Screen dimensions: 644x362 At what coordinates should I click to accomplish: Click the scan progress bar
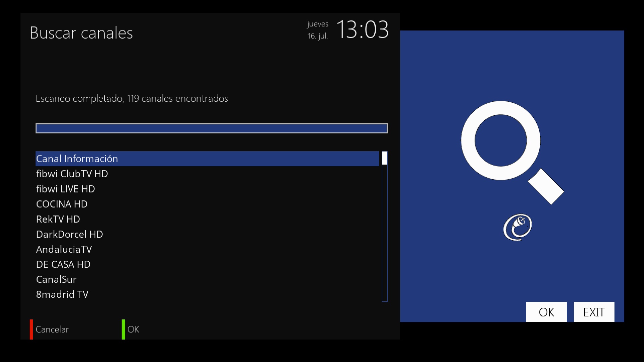tap(212, 128)
